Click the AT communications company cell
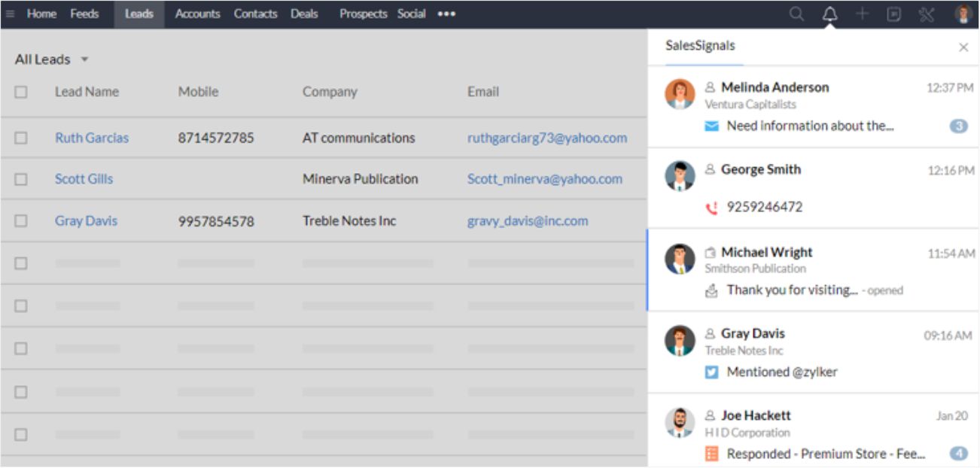 click(359, 138)
